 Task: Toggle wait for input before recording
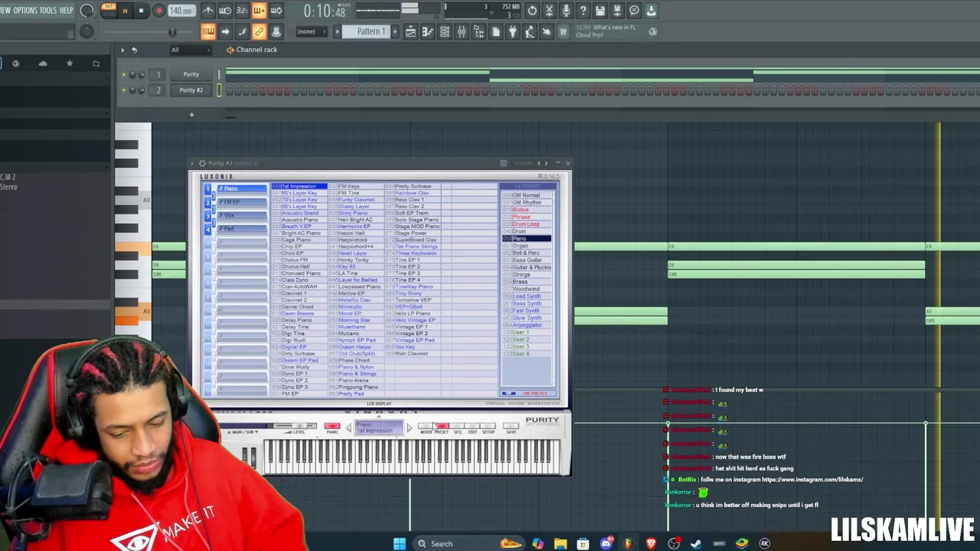pos(225,11)
